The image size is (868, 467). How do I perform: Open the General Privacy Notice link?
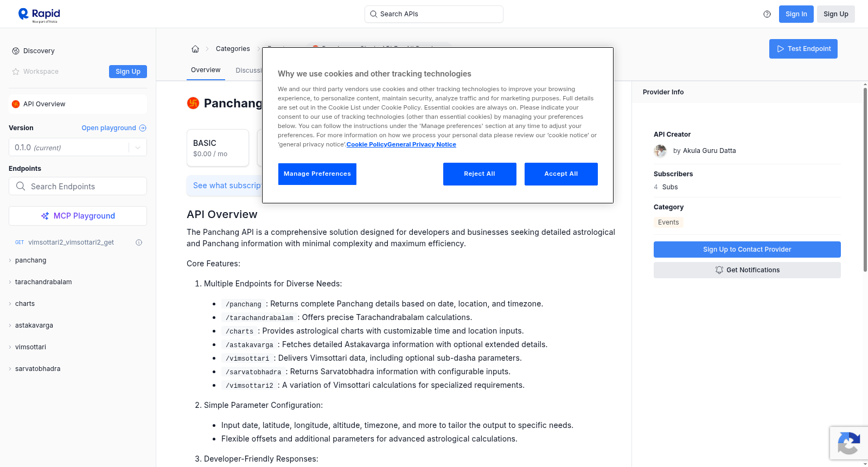(x=422, y=144)
